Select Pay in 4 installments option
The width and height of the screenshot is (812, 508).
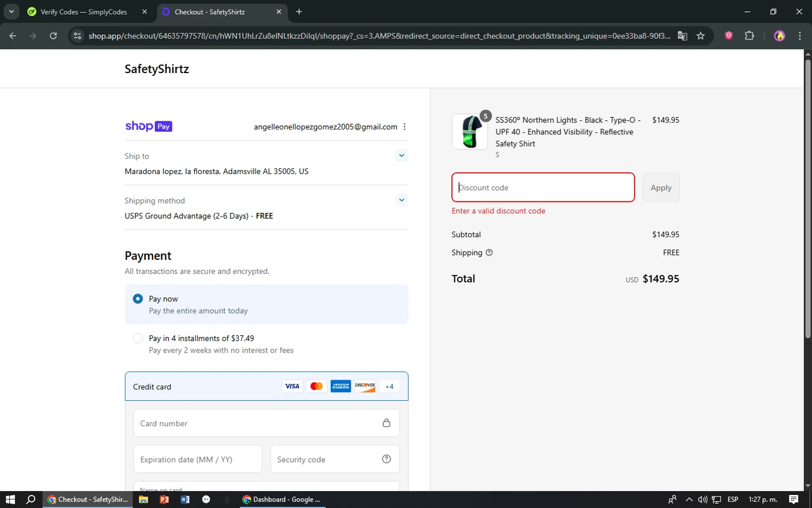click(138, 338)
